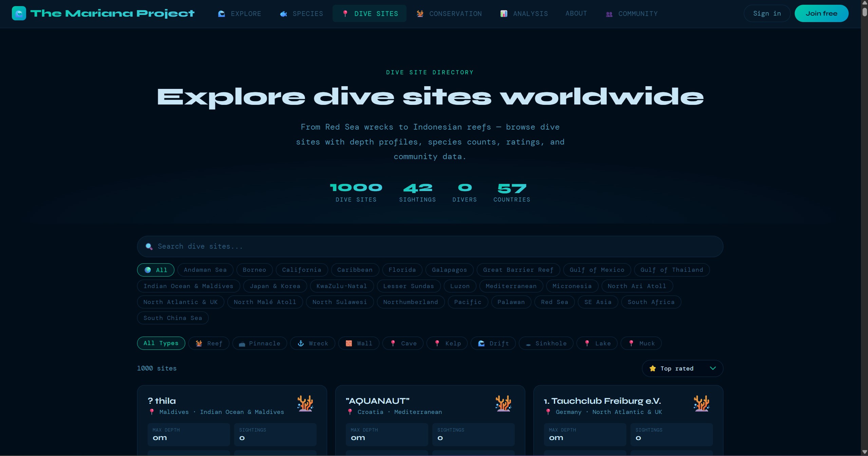Click the fish icon next to Species
This screenshot has width=868, height=456.
(x=283, y=14)
